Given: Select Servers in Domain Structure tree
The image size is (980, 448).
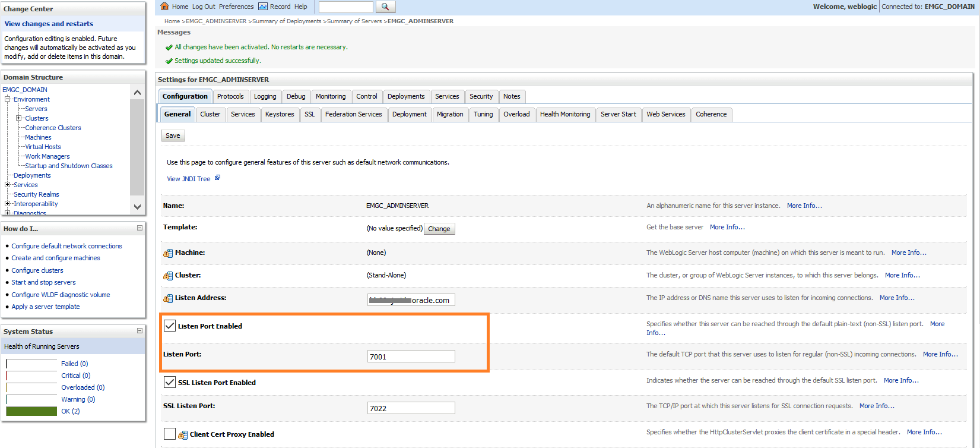Looking at the screenshot, I should tap(36, 109).
